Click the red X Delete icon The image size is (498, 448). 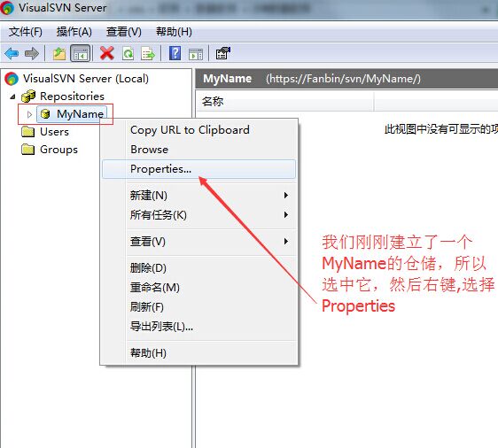point(106,53)
